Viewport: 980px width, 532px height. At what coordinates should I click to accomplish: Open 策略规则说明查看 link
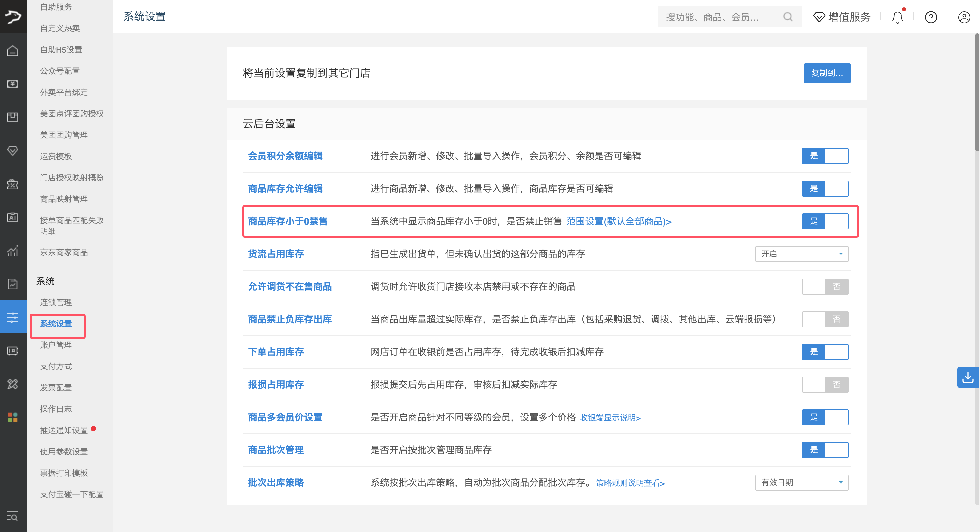[x=630, y=483]
